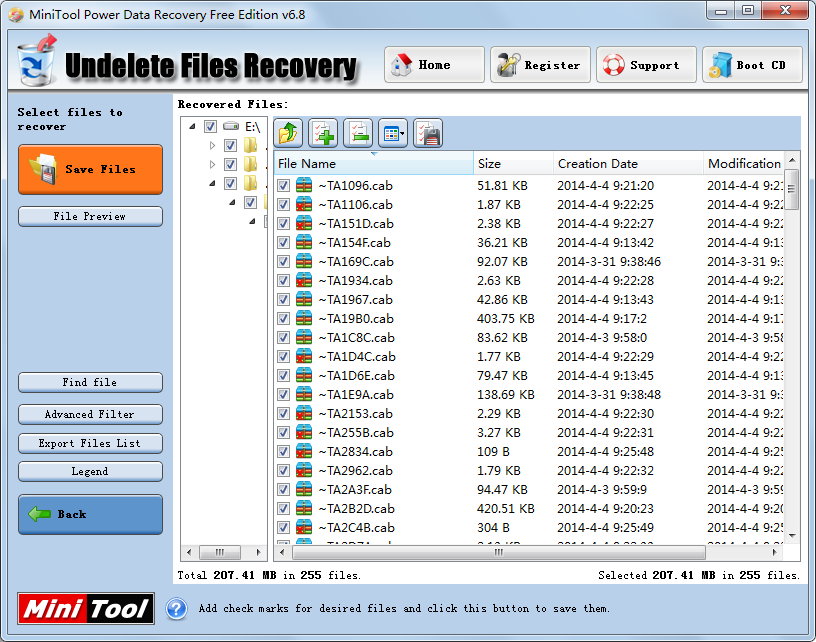Click Export Files List

tap(91, 443)
